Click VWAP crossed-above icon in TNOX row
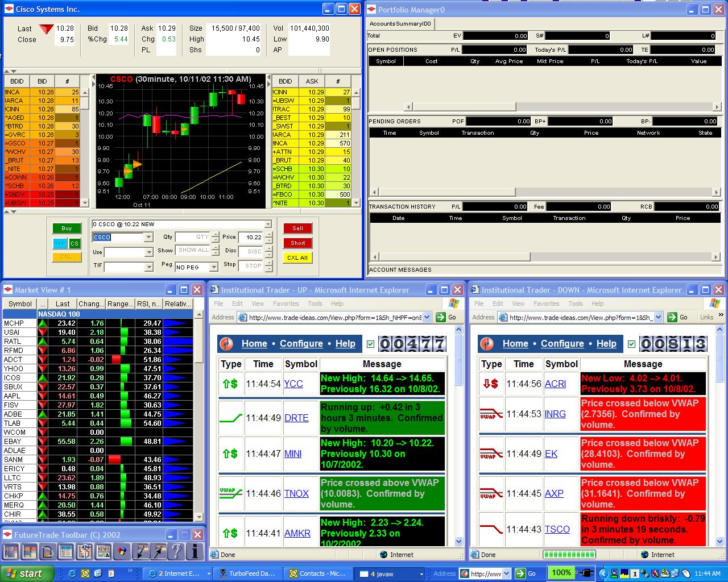728x582 pixels. pyautogui.click(x=230, y=493)
